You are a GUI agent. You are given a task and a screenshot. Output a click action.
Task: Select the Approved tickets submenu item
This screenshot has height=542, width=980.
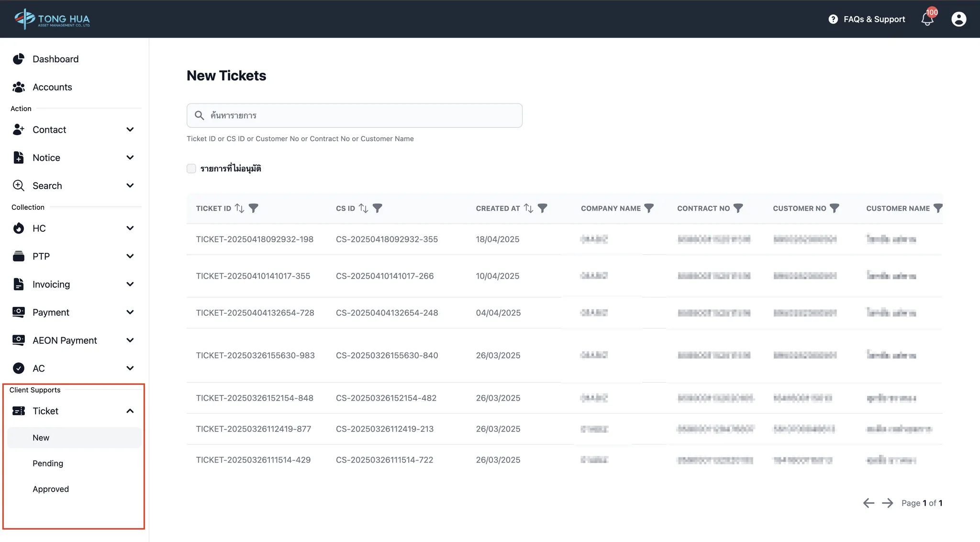[51, 489]
